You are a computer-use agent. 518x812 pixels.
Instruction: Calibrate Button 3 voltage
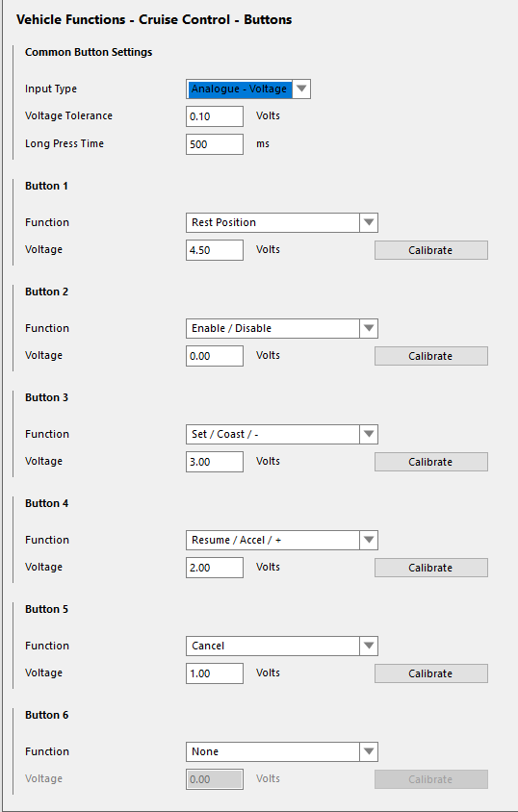(x=431, y=462)
